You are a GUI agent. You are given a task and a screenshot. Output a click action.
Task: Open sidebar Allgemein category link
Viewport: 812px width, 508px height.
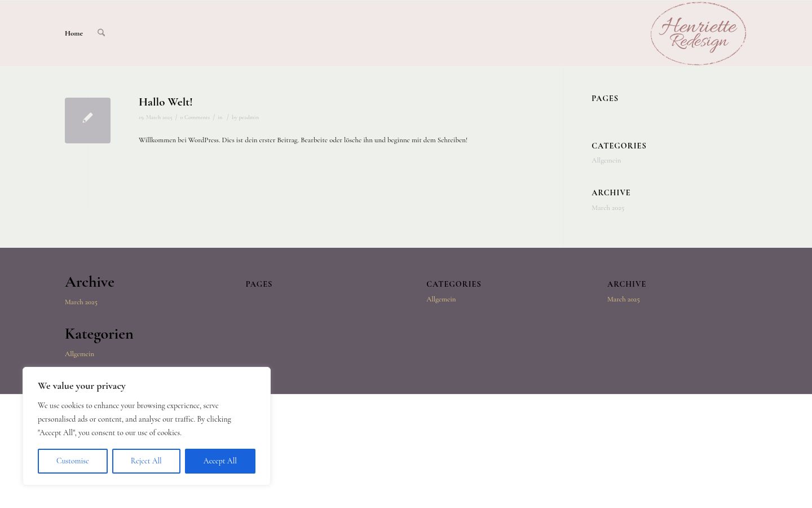click(606, 160)
